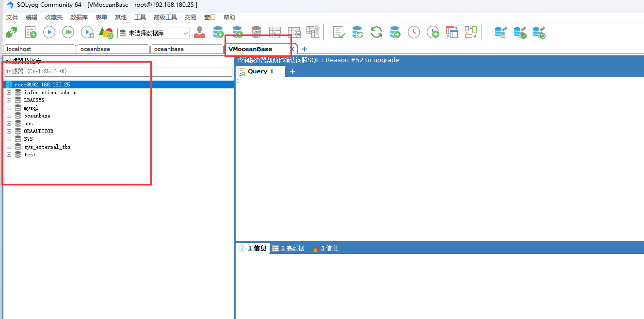Click the database with green up-arrow icon
This screenshot has height=319, width=644.
(237, 33)
